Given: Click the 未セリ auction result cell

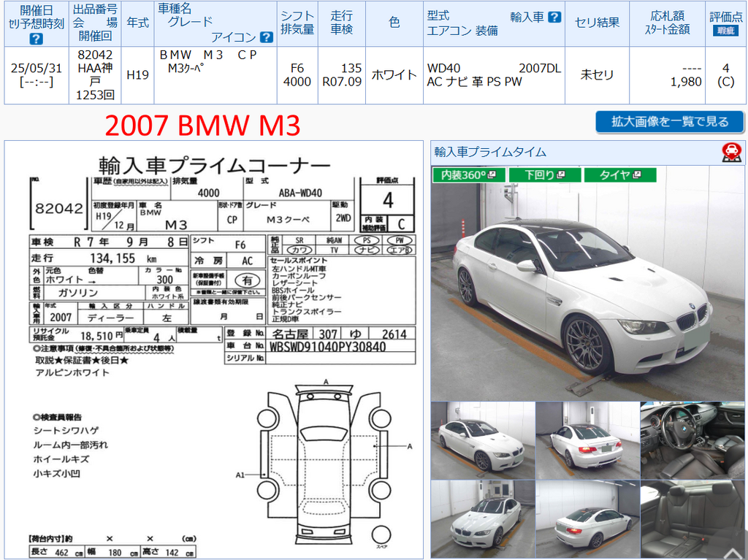Looking at the screenshot, I should [x=597, y=75].
